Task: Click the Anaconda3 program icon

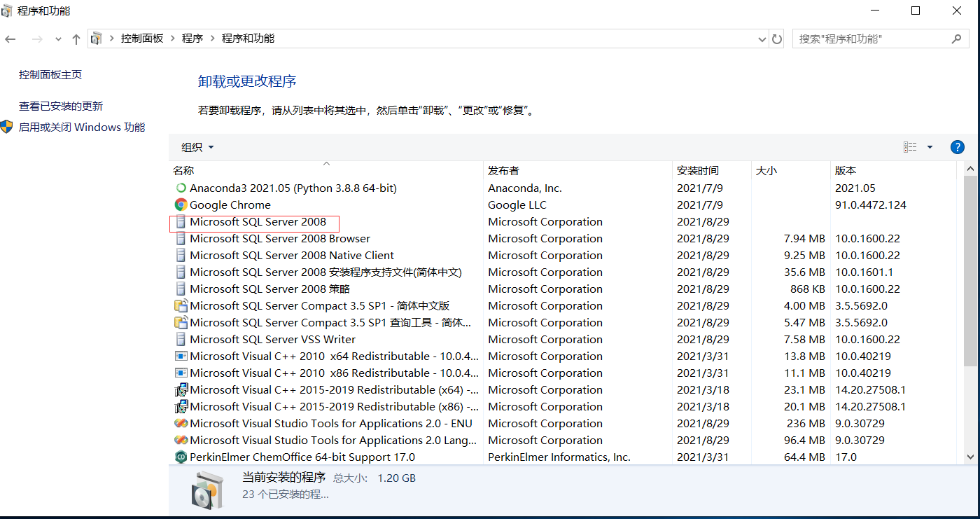Action: pyautogui.click(x=181, y=188)
